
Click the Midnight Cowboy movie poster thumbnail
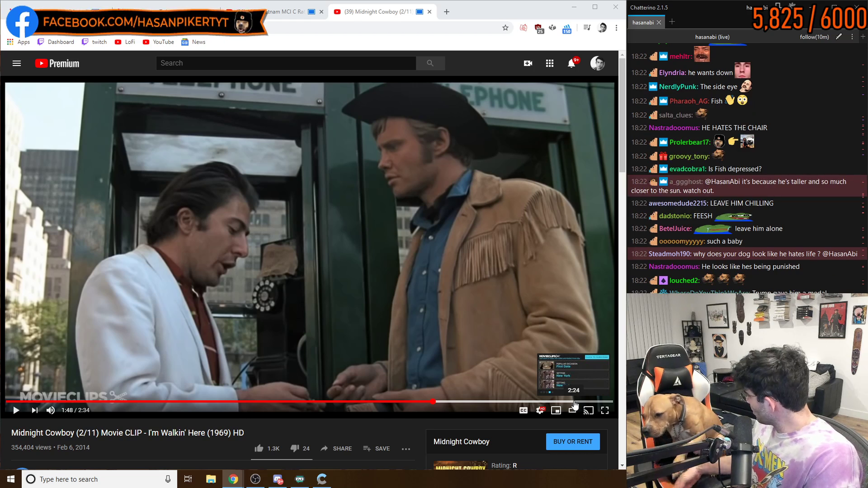(460, 466)
